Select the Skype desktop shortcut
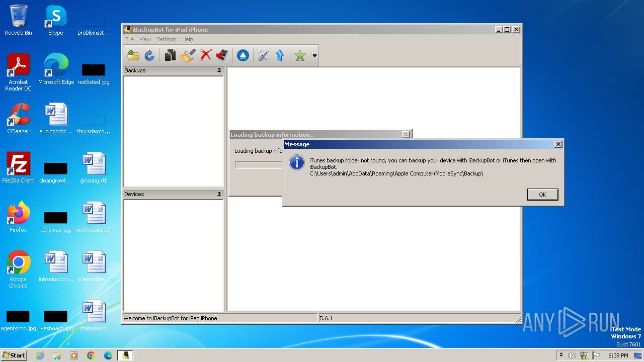 tap(56, 20)
